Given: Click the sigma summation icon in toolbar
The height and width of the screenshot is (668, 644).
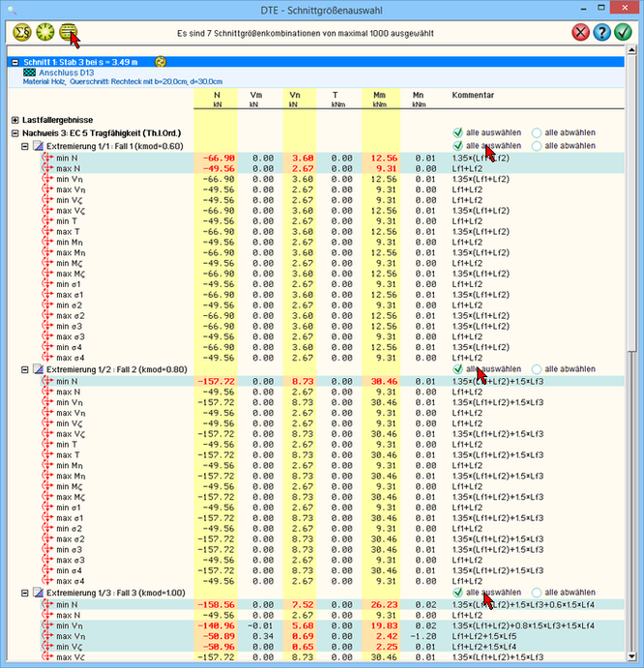Looking at the screenshot, I should pyautogui.click(x=20, y=32).
